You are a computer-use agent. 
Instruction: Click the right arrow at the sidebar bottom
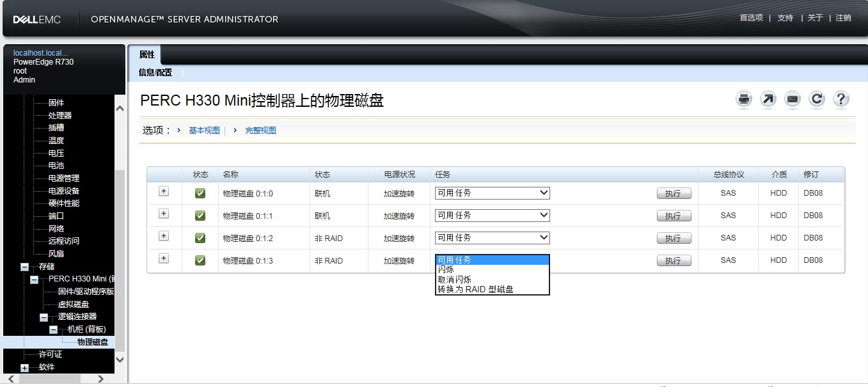(100, 379)
